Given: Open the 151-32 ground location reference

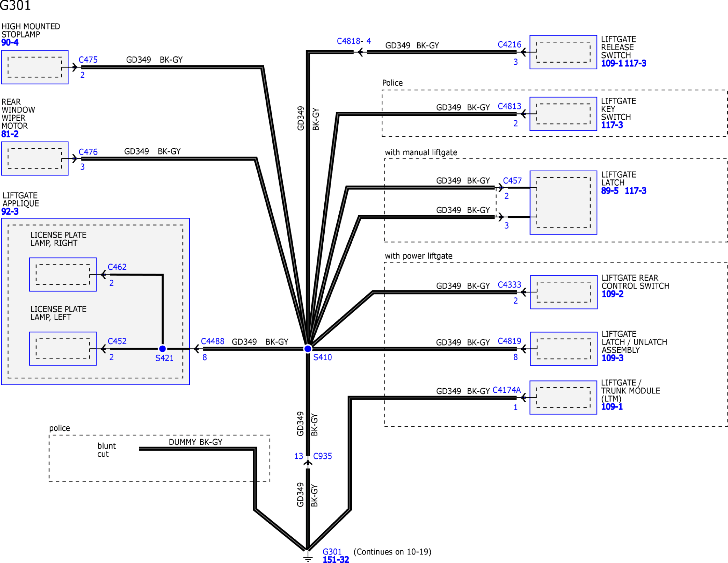Looking at the screenshot, I should (336, 560).
